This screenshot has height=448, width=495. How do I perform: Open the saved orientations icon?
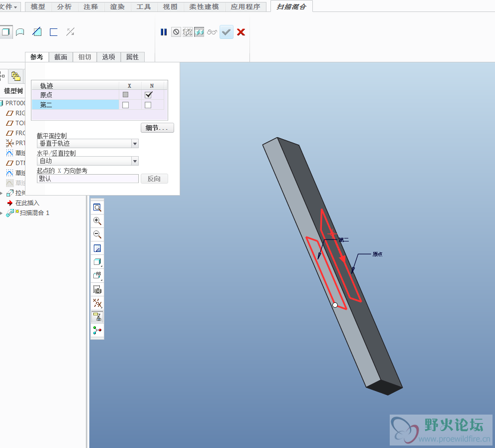[97, 275]
